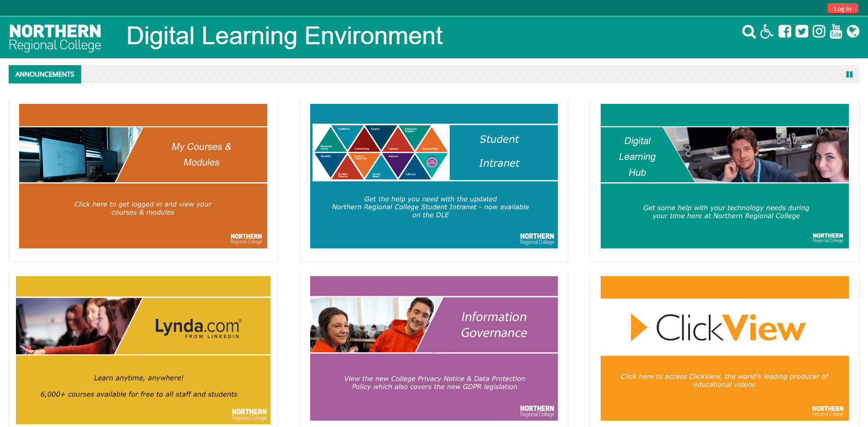Viewport: 868px width, 427px height.
Task: Open the Instagram icon in header
Action: tap(819, 31)
